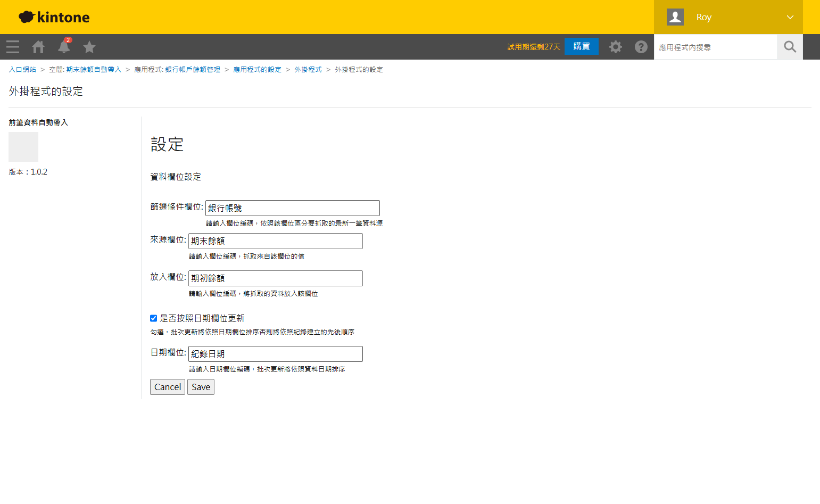Open the 入口網站 breadcrumb link
This screenshot has height=504, width=820.
pos(22,70)
